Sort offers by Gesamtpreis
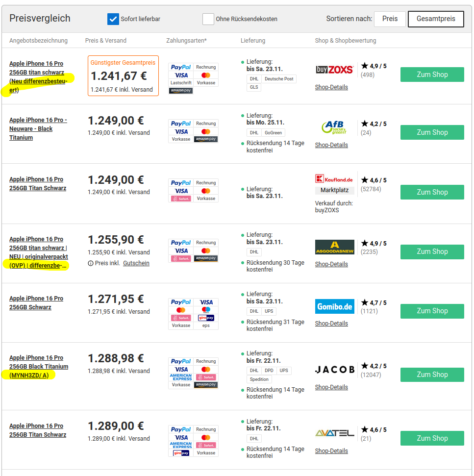The image size is (474, 476). (435, 19)
